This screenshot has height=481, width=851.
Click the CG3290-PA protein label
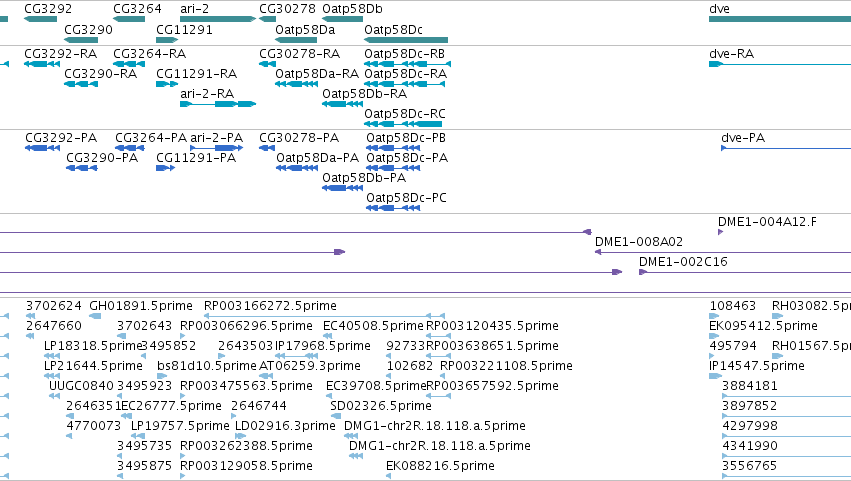[x=102, y=158]
